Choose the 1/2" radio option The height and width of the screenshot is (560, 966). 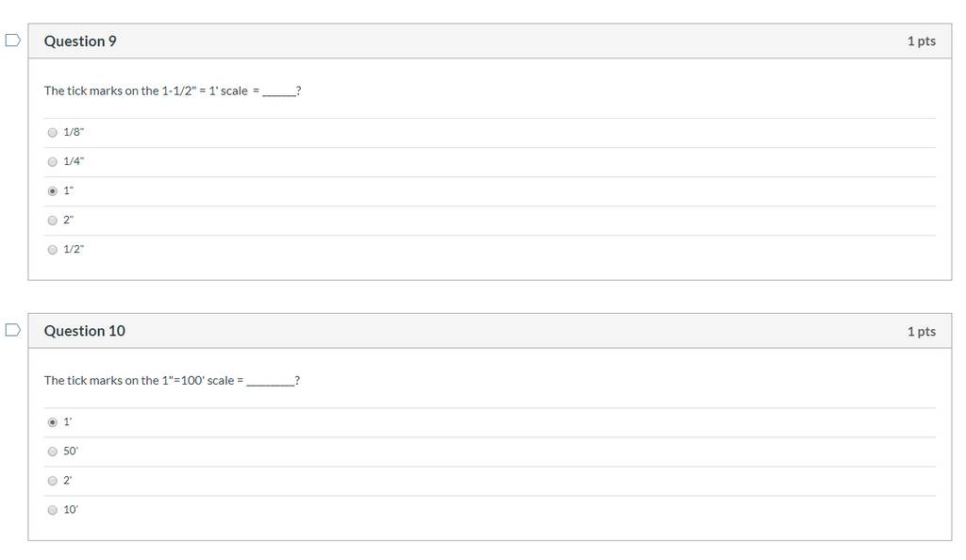(53, 249)
